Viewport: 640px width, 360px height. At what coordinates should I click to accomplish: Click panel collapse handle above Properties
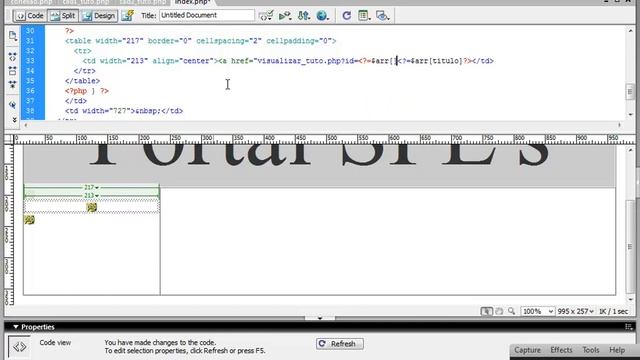pyautogui.click(x=320, y=318)
